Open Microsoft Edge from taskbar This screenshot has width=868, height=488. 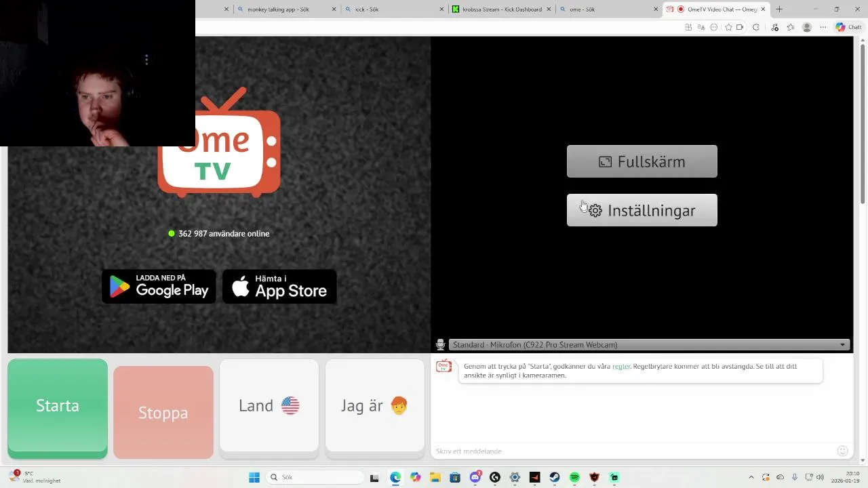395,477
